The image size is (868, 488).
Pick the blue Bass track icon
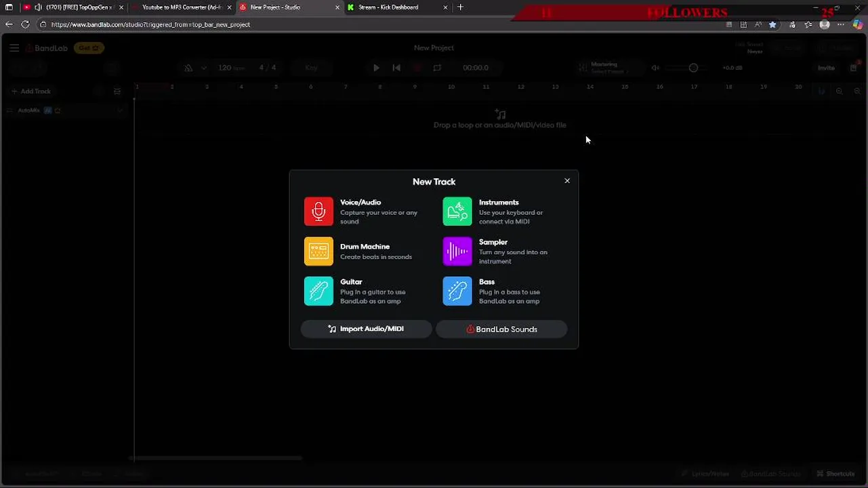pyautogui.click(x=457, y=291)
